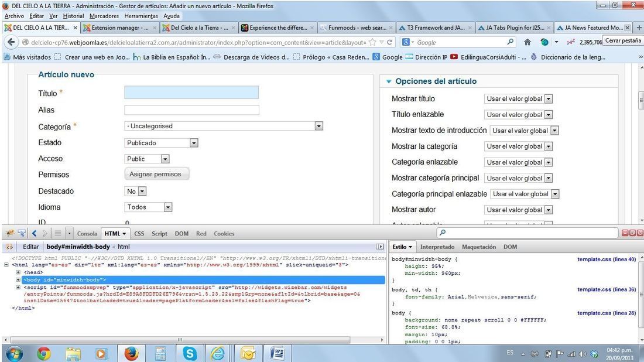Open Más visitados bookmark
The height and width of the screenshot is (362, 644).
28,57
